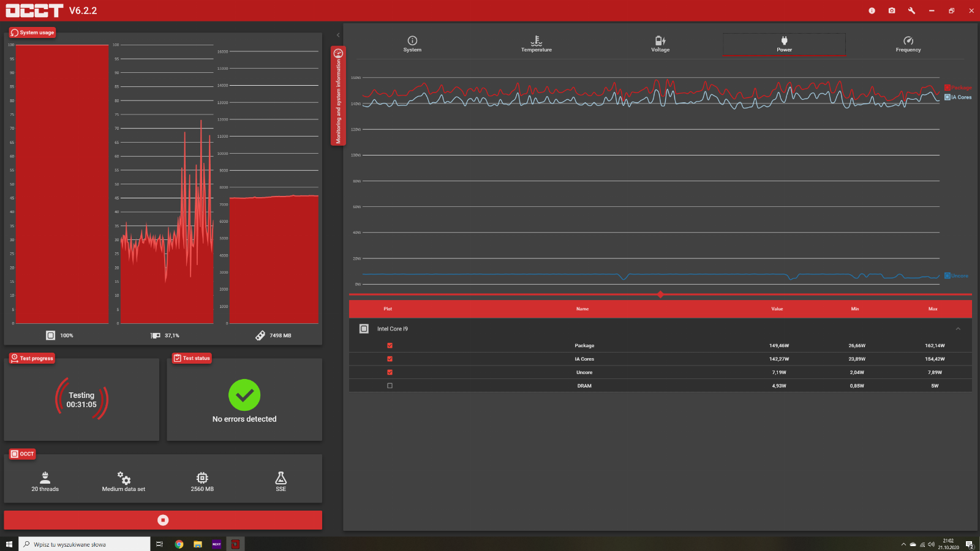Click the volume icon in system tray

[x=932, y=544]
